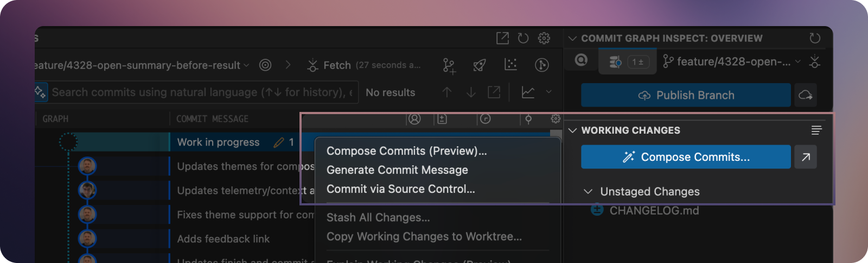This screenshot has height=263, width=868.
Task: Open the visual history scatter-plot icon
Action: 510,65
